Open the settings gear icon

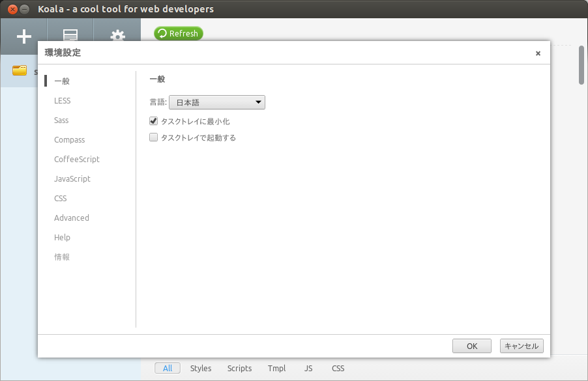pyautogui.click(x=117, y=36)
